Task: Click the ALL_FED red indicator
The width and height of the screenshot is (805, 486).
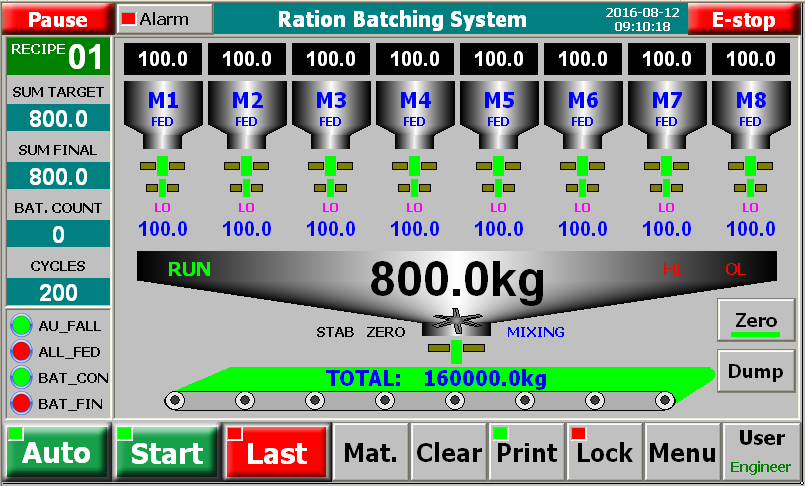Action: click(x=22, y=352)
